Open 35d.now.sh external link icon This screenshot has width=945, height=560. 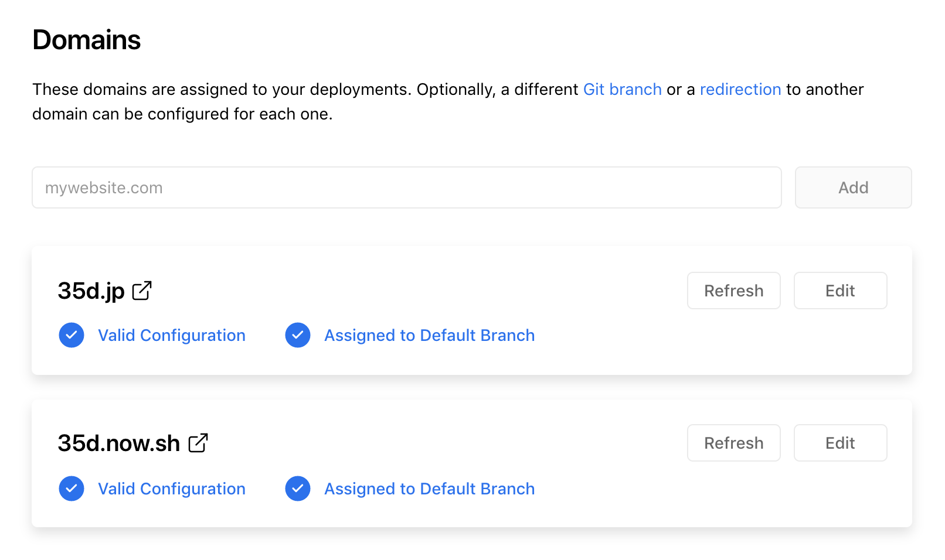(198, 443)
